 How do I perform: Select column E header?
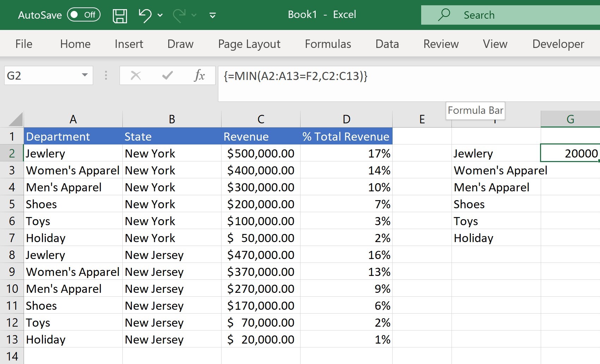422,119
